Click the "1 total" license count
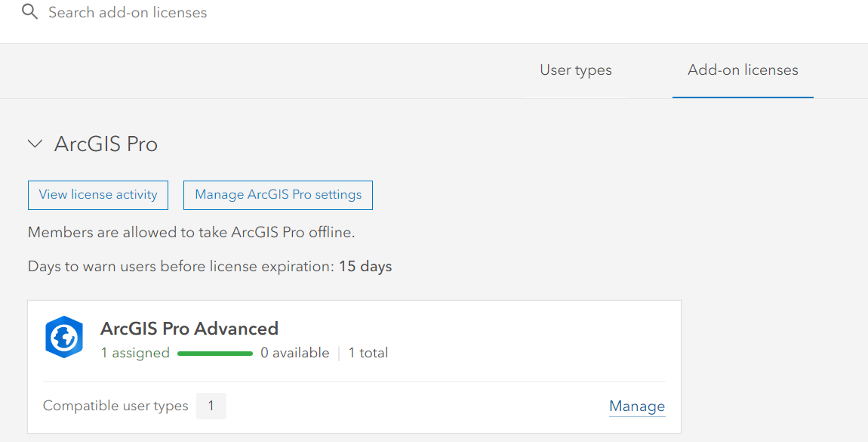The image size is (868, 442). click(x=368, y=352)
